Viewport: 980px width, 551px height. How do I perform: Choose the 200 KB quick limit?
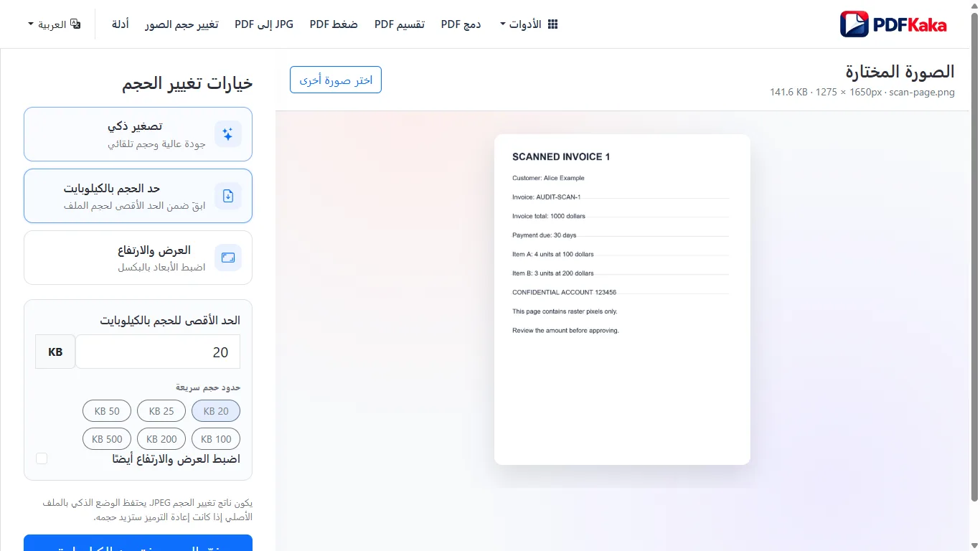click(161, 439)
